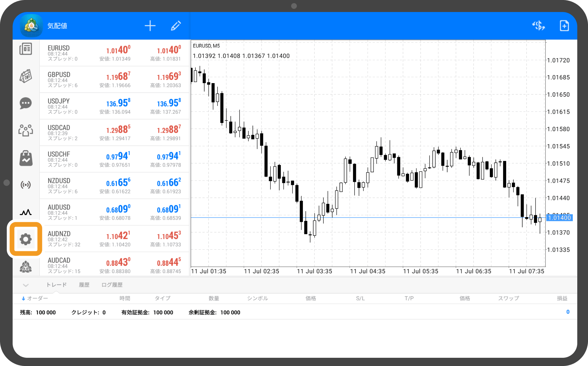Switch to the ログ履歴 tab
This screenshot has width=588, height=366.
pyautogui.click(x=112, y=285)
